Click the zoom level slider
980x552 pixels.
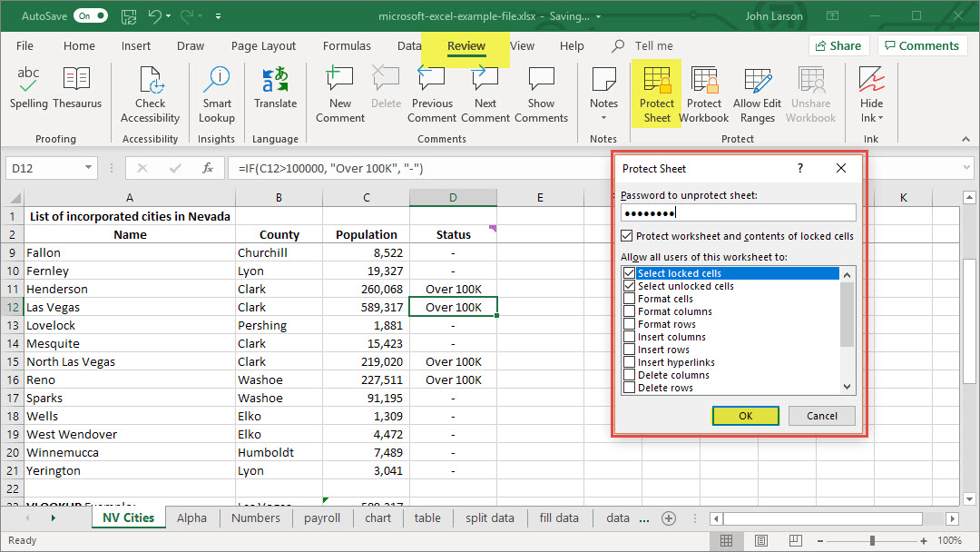point(872,540)
